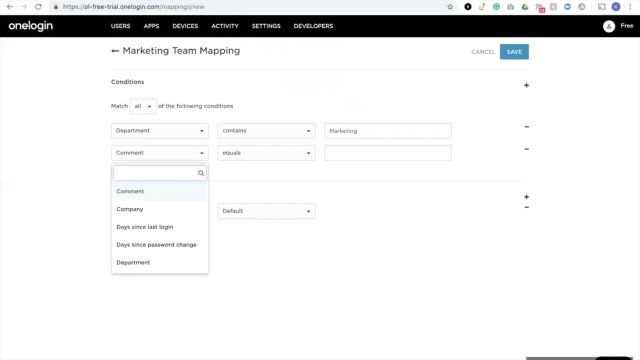Reload the page with the refresh icon
Screen dimensions: 640x360
point(38,7)
